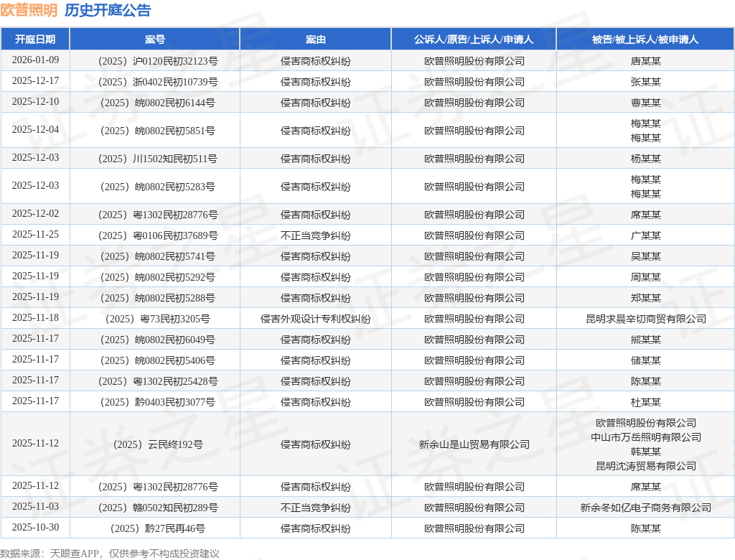Image resolution: width=735 pixels, height=560 pixels.
Task: Click plaintiff 新余山是山贸易有限公司
Action: (x=474, y=444)
